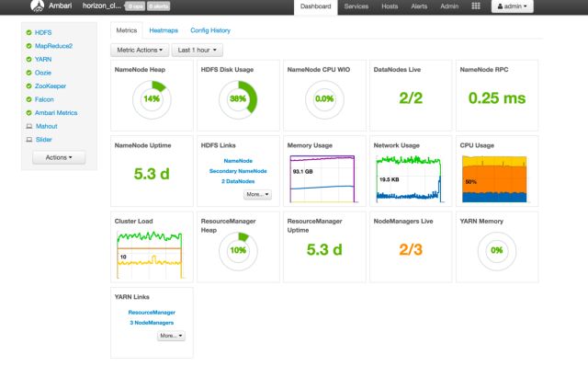Open the More dropdown in HDFS Links
588x366 pixels.
pyautogui.click(x=257, y=194)
